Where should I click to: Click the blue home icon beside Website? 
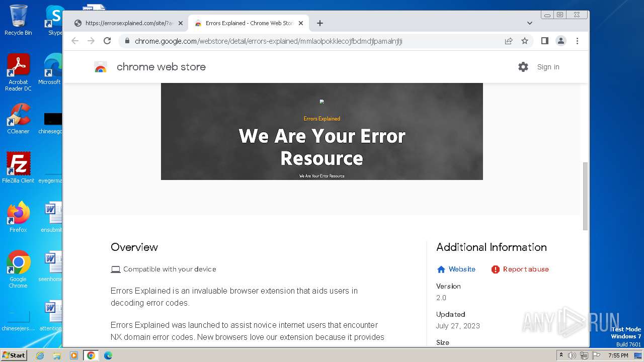[441, 269]
